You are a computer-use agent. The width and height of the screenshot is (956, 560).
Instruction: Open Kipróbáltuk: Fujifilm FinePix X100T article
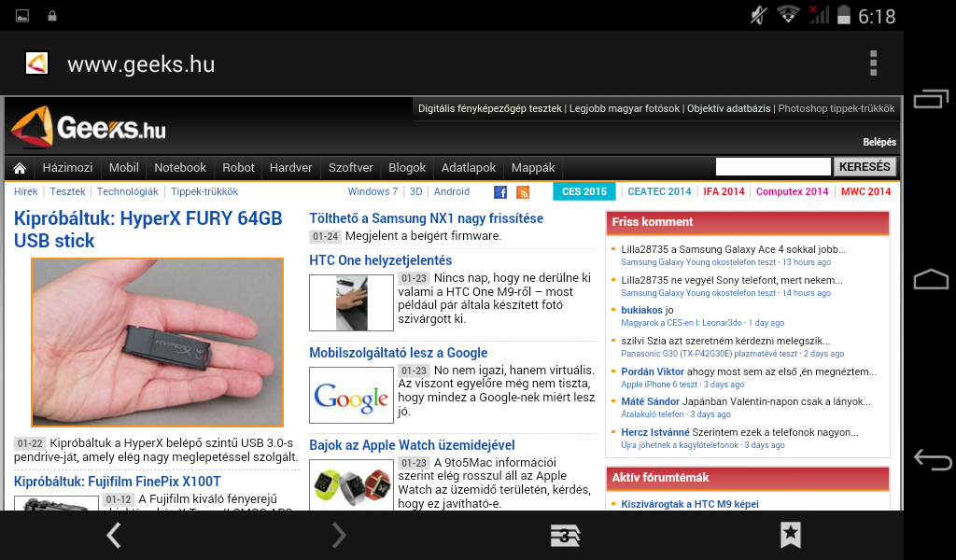coord(117,482)
